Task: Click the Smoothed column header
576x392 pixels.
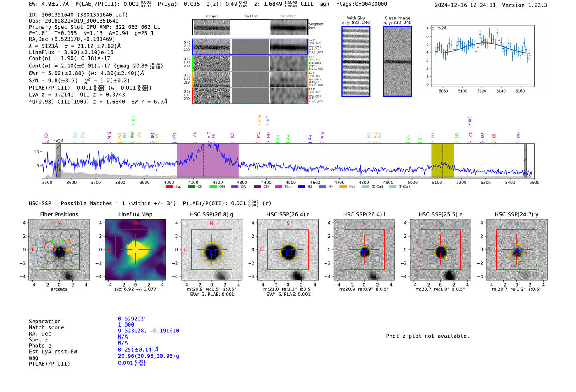Action: point(288,16)
